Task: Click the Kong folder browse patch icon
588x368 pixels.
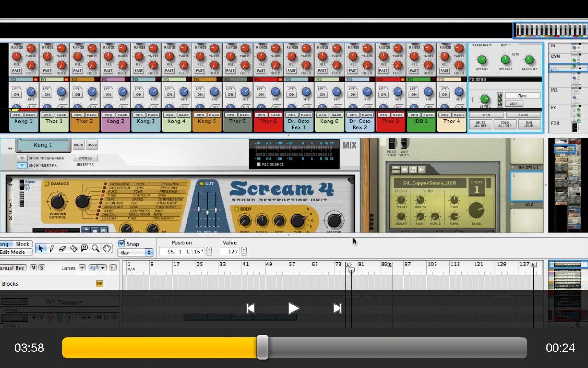Action: pos(405,170)
